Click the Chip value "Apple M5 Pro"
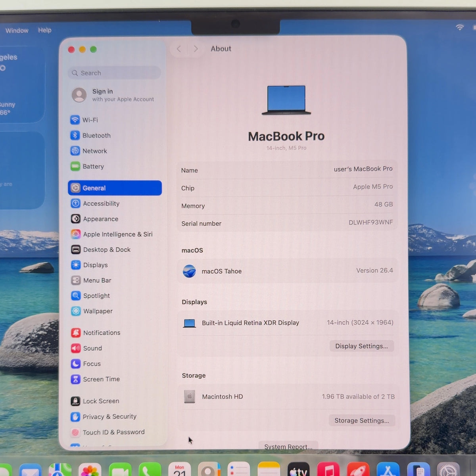The width and height of the screenshot is (476, 476). coord(373,186)
